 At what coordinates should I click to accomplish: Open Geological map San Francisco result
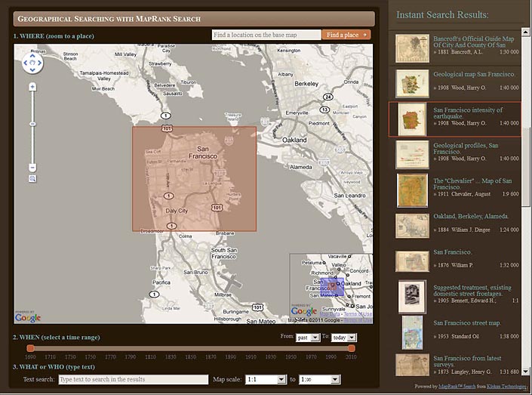474,74
